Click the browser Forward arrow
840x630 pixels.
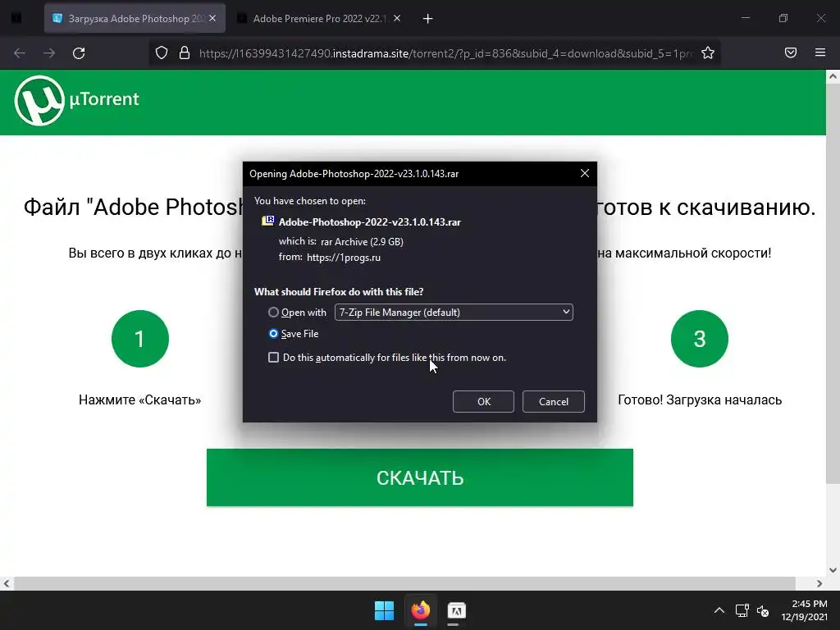48,53
